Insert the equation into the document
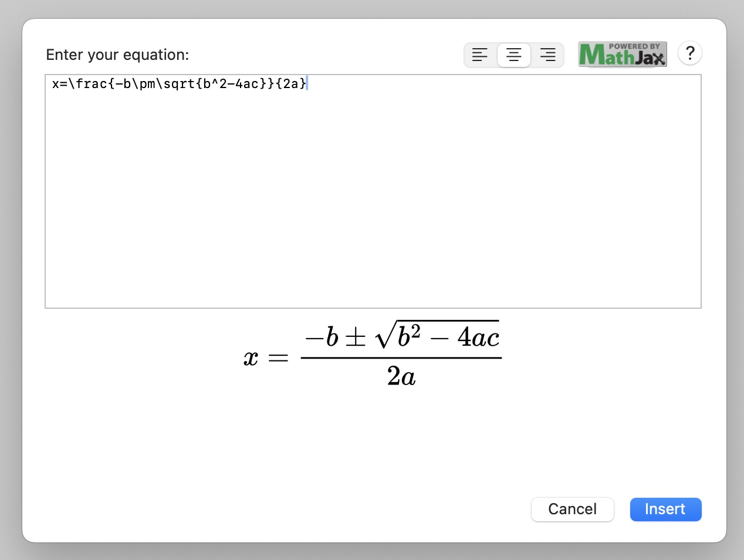The height and width of the screenshot is (560, 744). point(665,509)
